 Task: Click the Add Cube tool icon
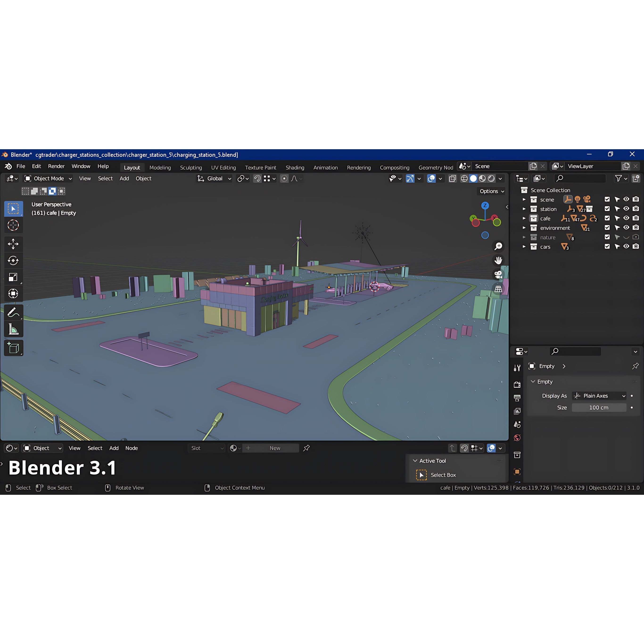tap(13, 348)
